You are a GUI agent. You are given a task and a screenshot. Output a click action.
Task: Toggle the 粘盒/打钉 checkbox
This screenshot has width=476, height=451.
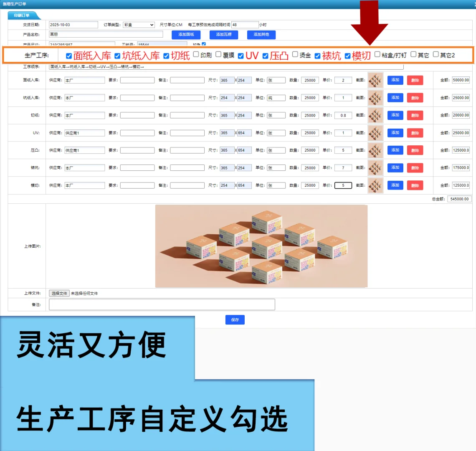click(x=377, y=55)
